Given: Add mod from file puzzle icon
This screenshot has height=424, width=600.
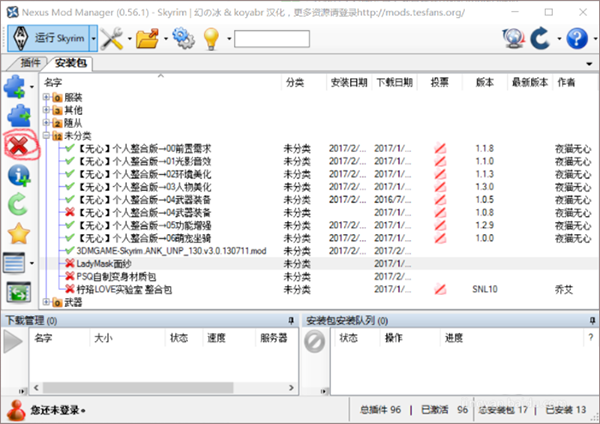Looking at the screenshot, I should coord(15,86).
